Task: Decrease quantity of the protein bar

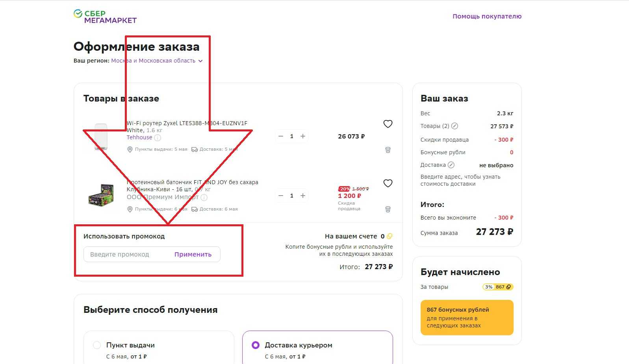Action: 281,196
